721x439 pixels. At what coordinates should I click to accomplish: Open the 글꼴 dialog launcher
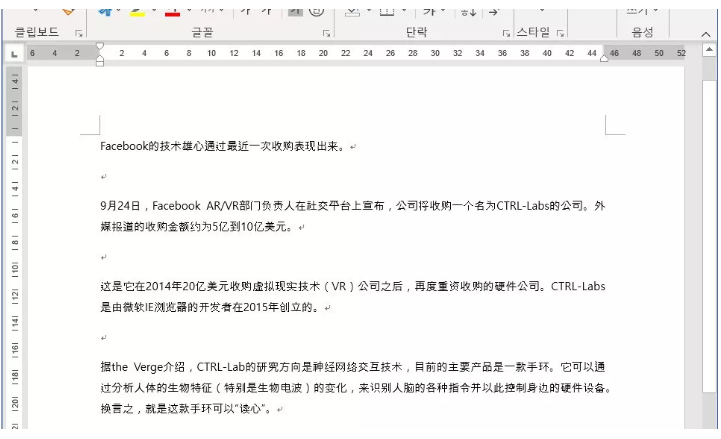click(x=326, y=33)
